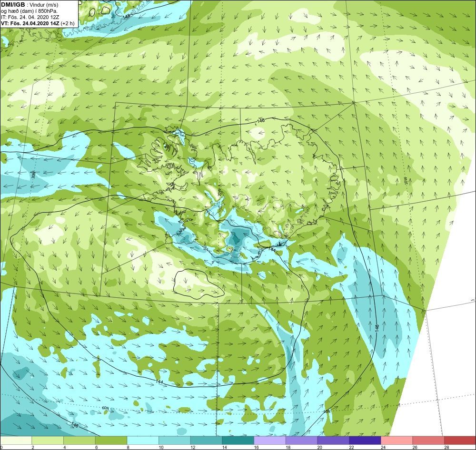476x450 pixels.
Task: Click the "10W" longitude label
Action: (x=406, y=181)
